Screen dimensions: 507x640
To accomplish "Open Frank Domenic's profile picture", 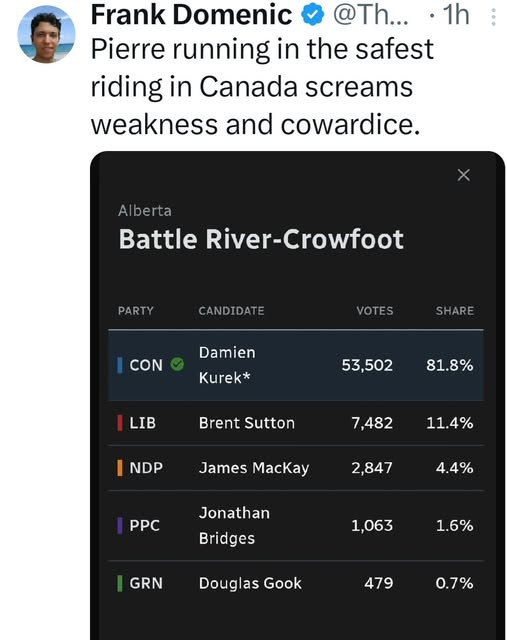I will click(46, 34).
